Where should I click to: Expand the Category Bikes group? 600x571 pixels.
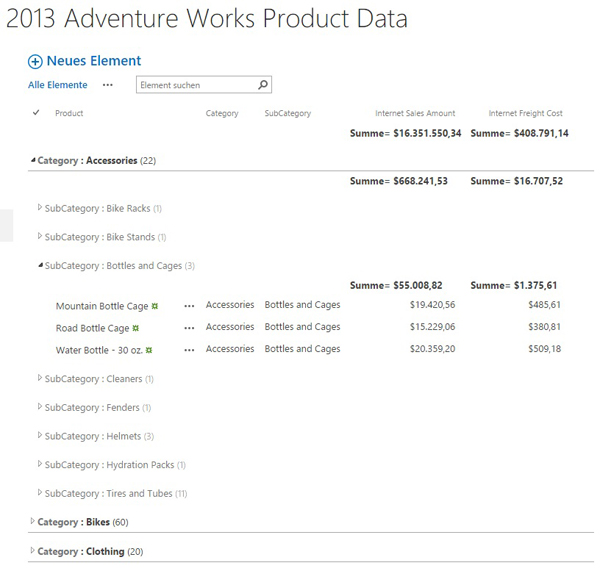click(x=33, y=521)
